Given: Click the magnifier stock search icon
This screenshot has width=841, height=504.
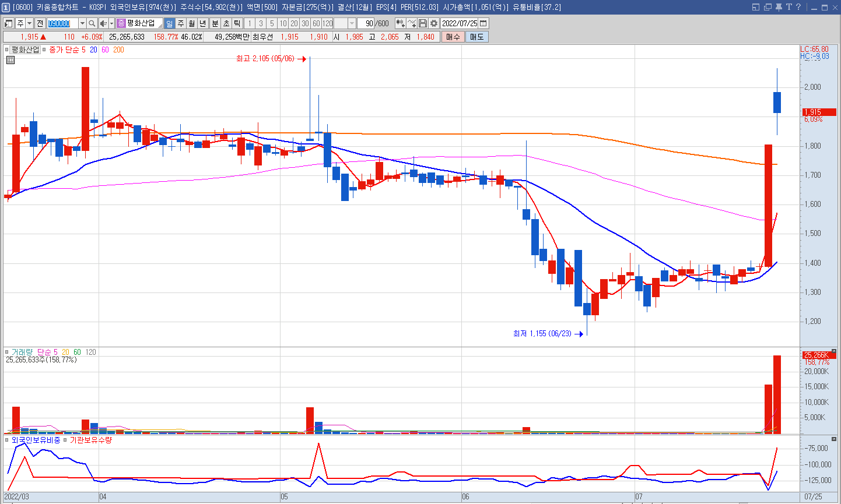Looking at the screenshot, I should coord(92,23).
